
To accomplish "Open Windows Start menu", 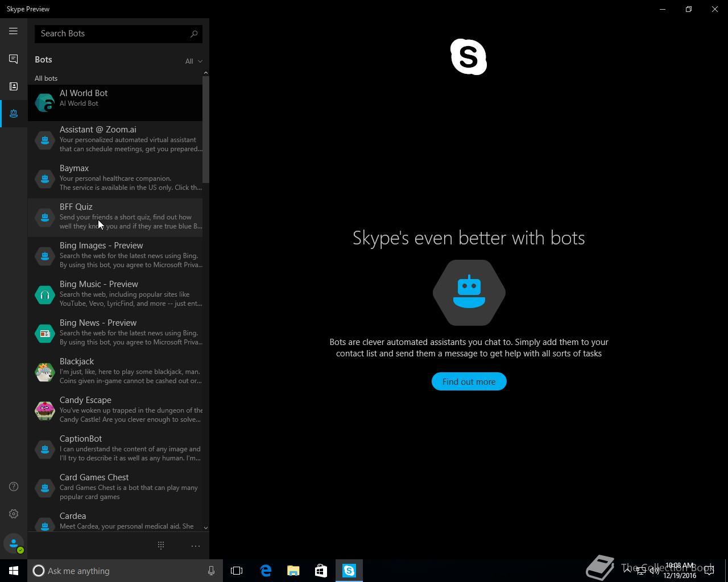I will [x=14, y=571].
